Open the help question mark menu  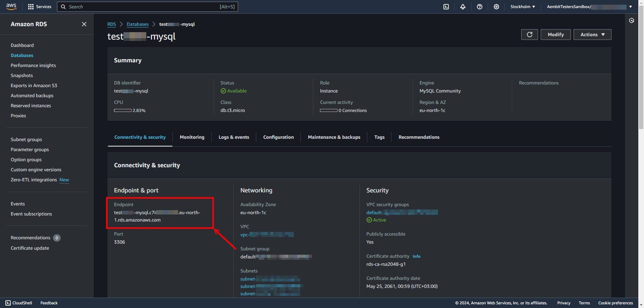480,7
